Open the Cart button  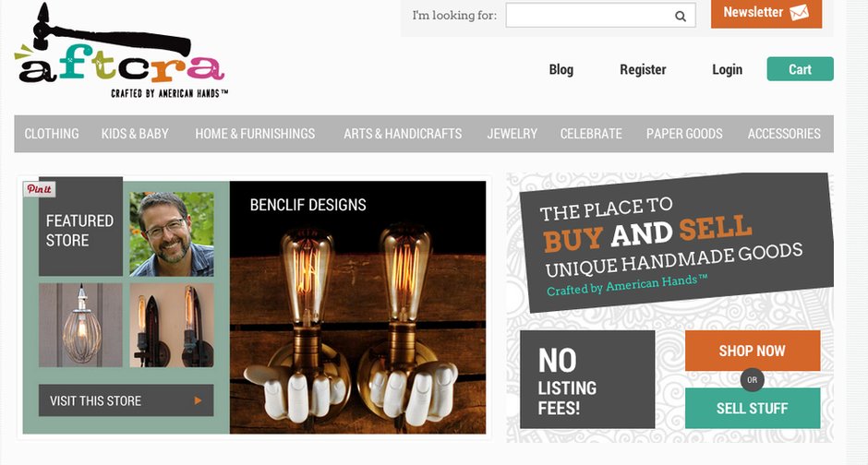tap(800, 69)
